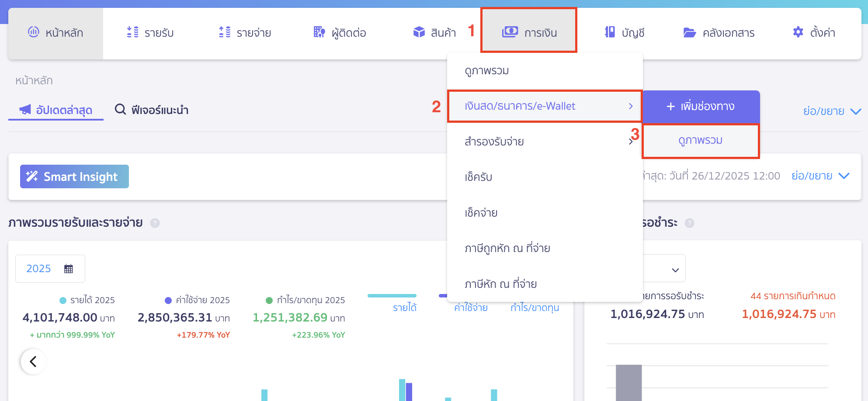Screen dimensions: 868x401
Task: Open the การเงิน finance menu
Action: (529, 33)
